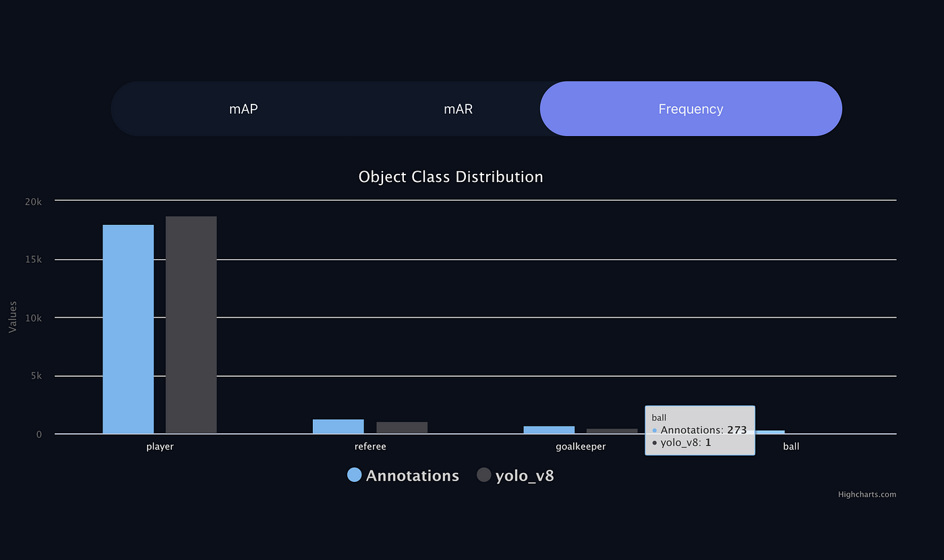Click the Object Class Distribution chart title
Viewport: 944px width, 560px height.
[x=450, y=177]
